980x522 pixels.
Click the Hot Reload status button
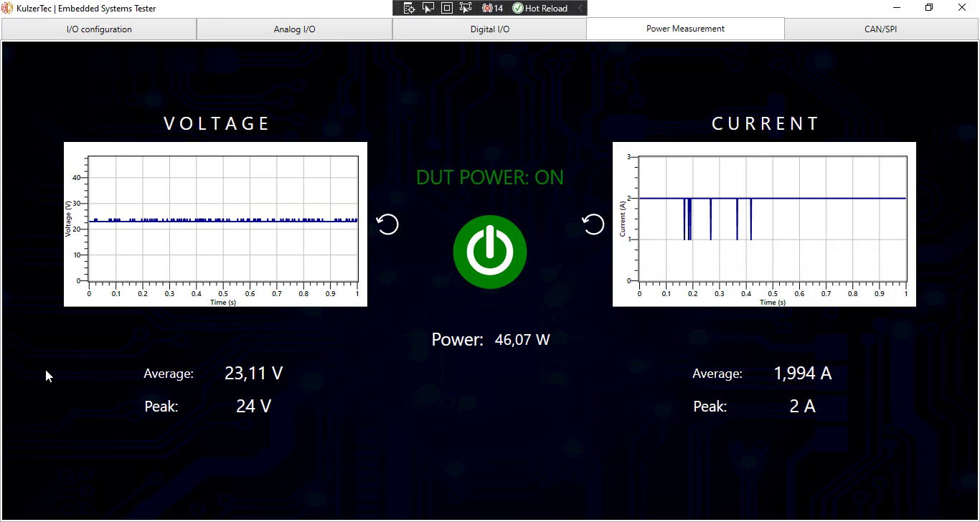pos(540,8)
